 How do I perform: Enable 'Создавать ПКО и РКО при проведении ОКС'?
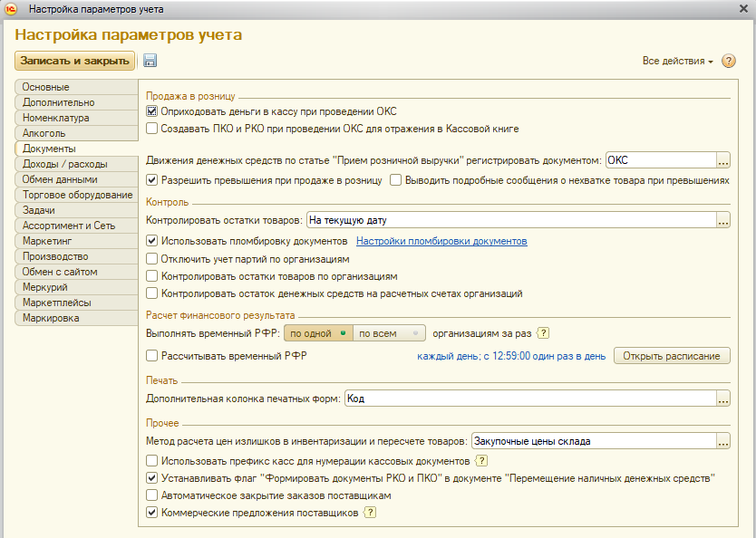152,129
